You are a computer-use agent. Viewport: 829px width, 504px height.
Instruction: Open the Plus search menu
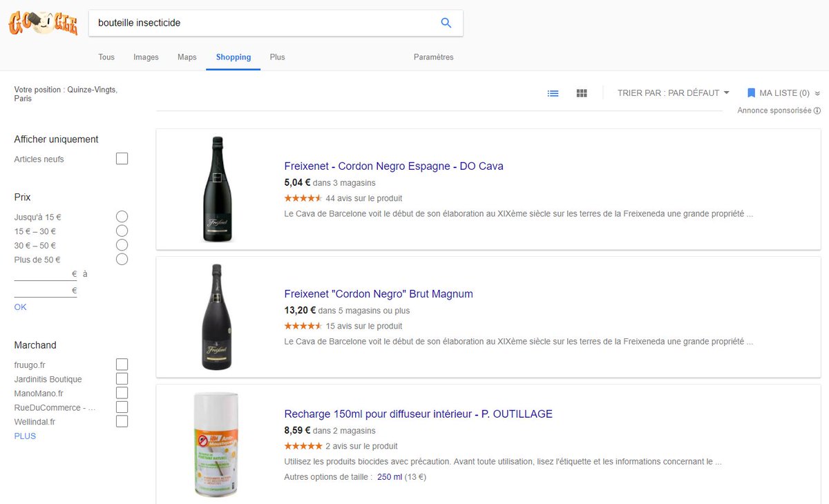(277, 57)
